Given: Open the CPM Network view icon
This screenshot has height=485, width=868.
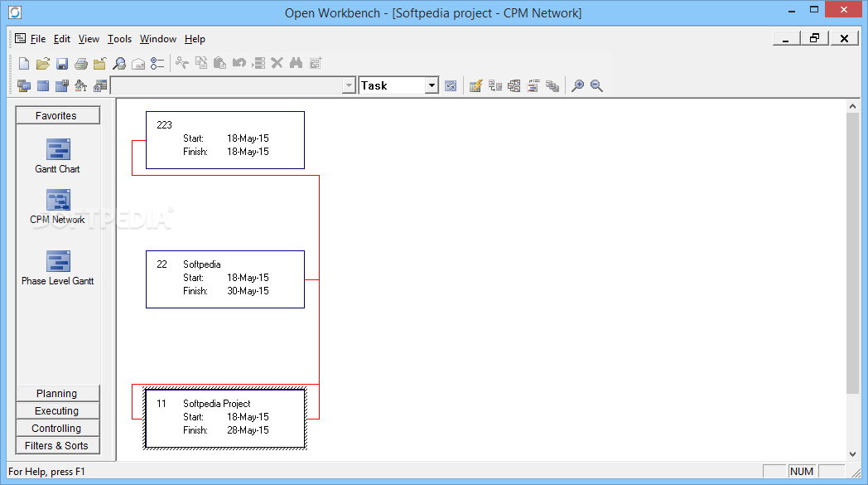Looking at the screenshot, I should tap(58, 200).
